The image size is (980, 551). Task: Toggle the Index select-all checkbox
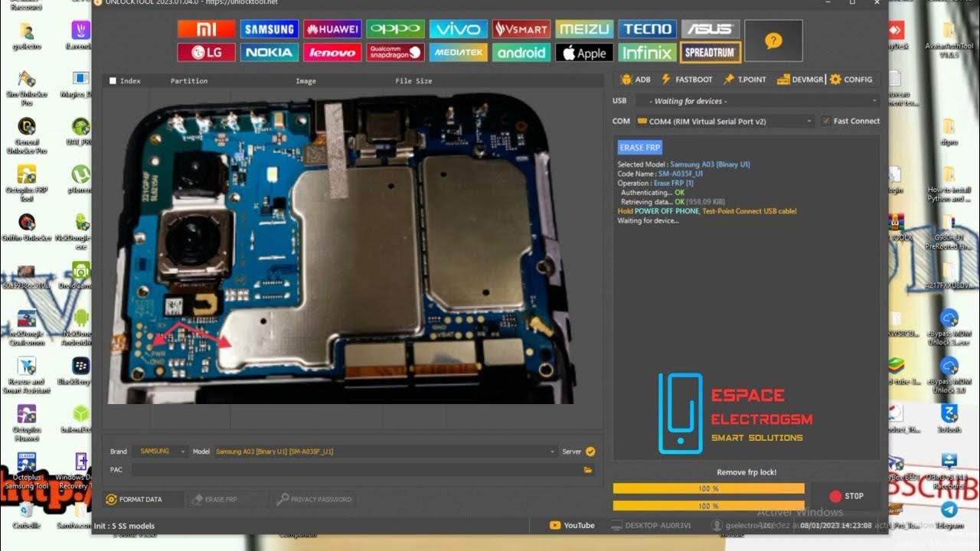tap(113, 80)
